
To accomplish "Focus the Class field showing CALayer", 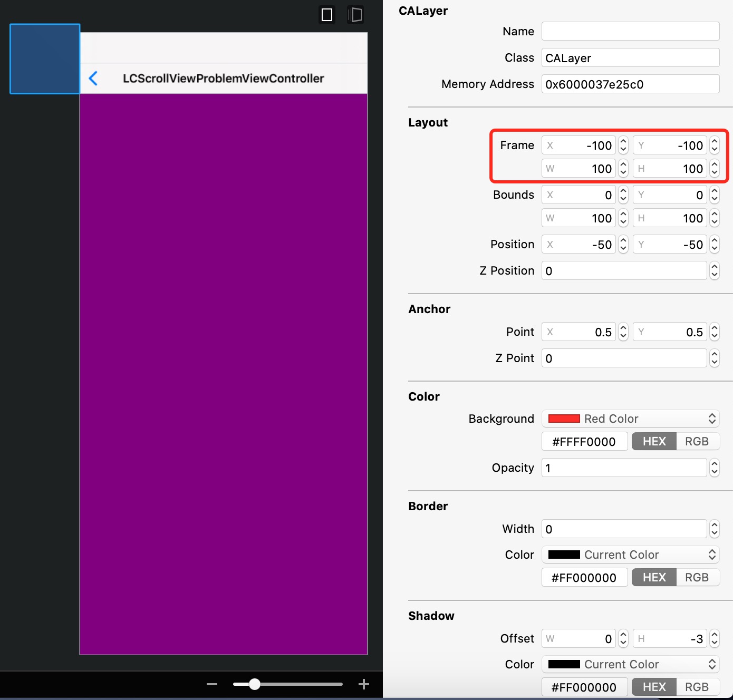I will 630,57.
